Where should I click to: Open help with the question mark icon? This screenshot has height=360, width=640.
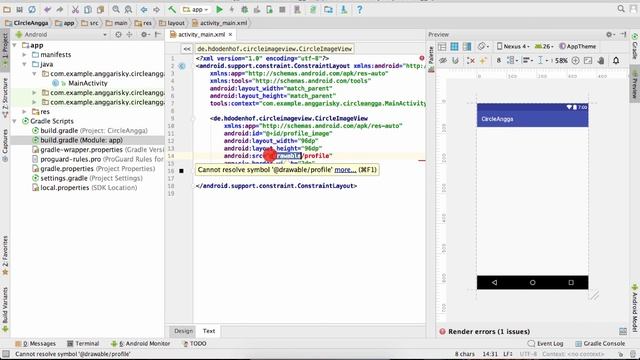pos(360,9)
